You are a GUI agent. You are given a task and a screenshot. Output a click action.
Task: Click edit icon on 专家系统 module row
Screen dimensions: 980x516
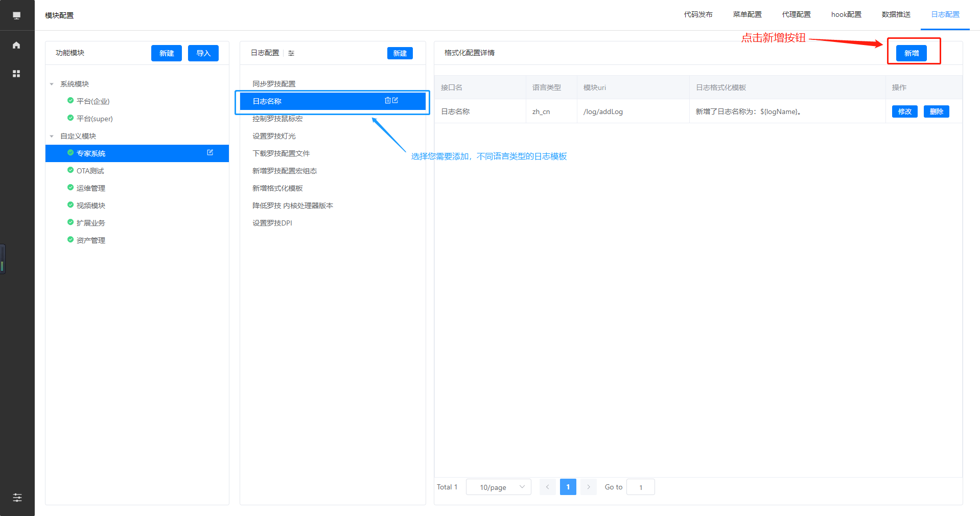click(210, 153)
